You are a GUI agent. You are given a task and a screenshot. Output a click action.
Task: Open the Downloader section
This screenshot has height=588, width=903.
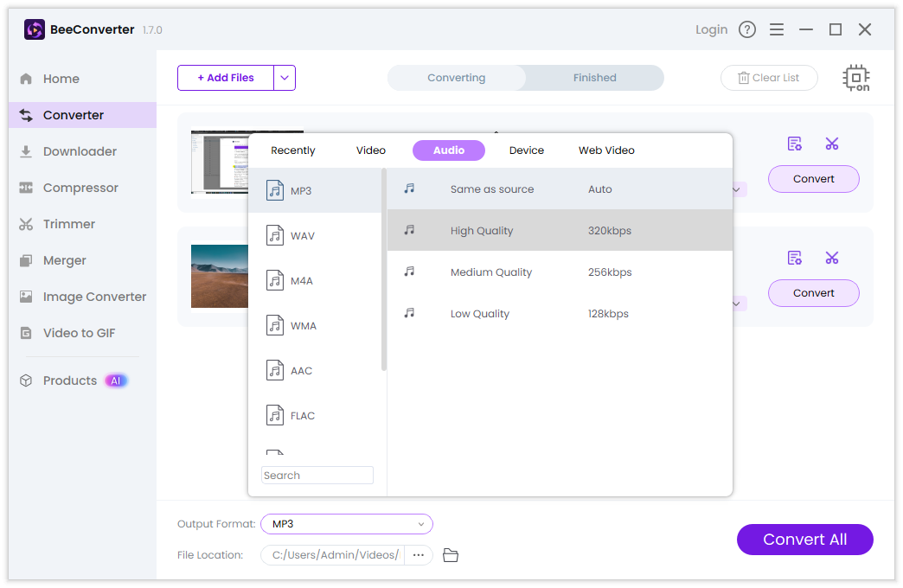click(80, 151)
